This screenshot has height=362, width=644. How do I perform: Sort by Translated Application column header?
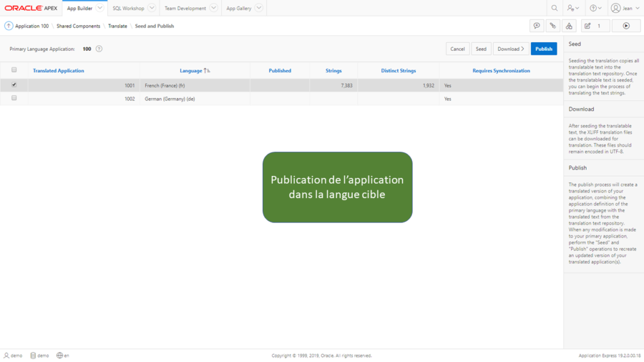point(58,70)
